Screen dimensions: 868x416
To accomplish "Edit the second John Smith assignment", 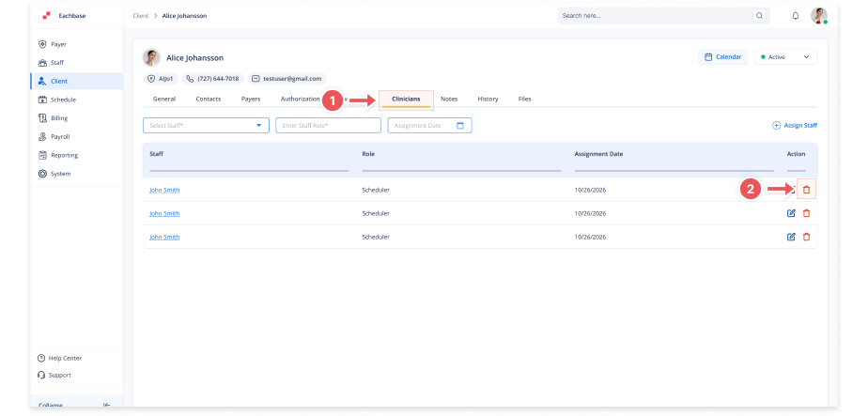I will pos(791,213).
